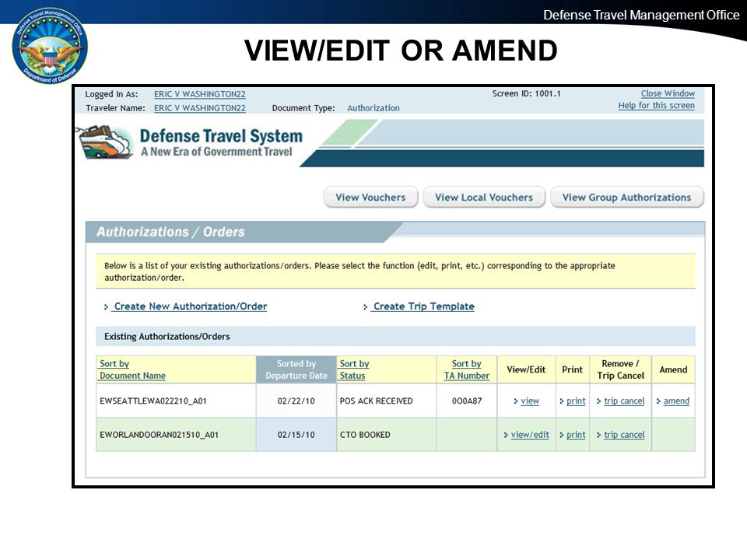Screen dimensions: 747x560
Task: Click TA number 0O0A87
Action: click(467, 401)
